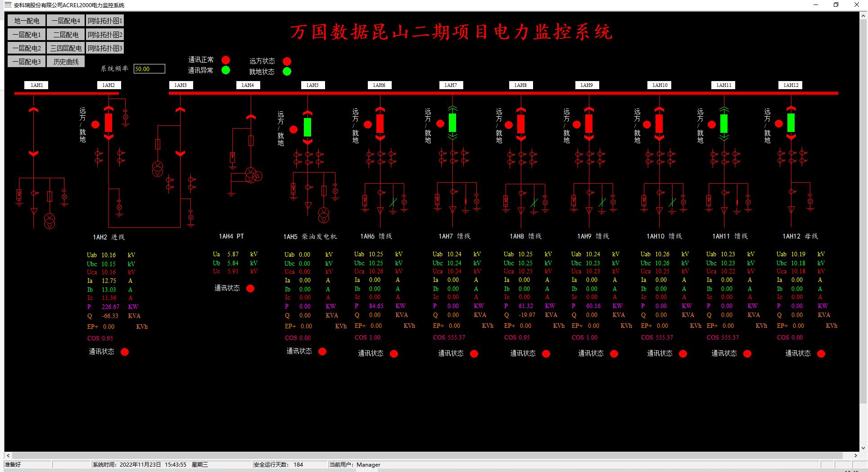Click vertical scrollbar up arrow
Image resolution: width=868 pixels, height=472 pixels.
coord(863,16)
